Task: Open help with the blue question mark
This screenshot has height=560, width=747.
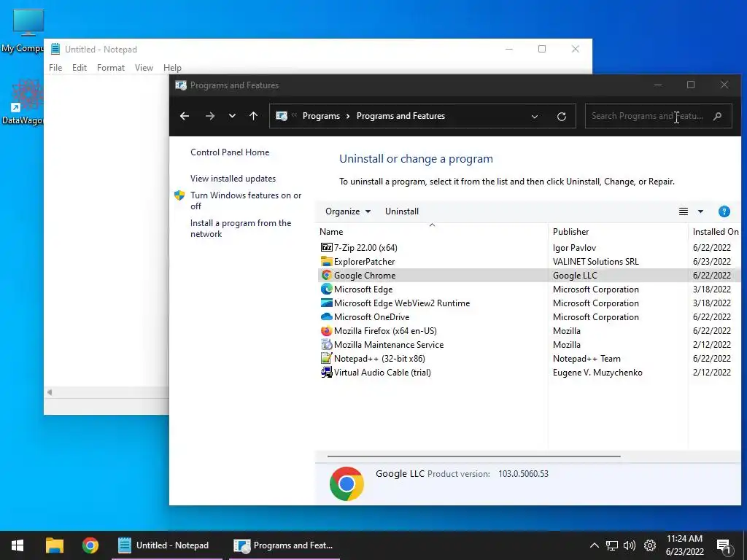Action: click(x=724, y=211)
